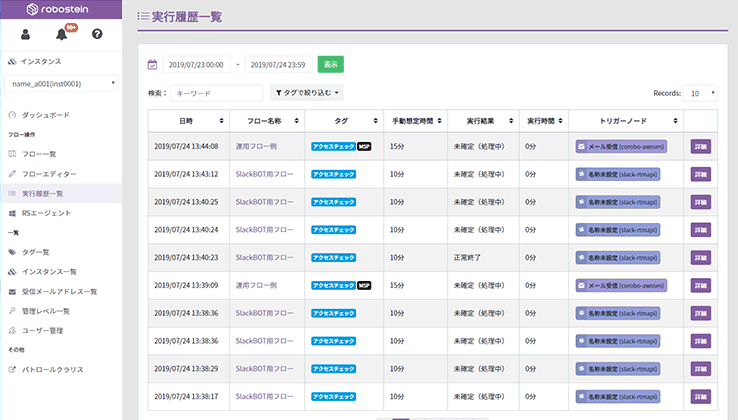Open SlackBOT用フロー link in 13:38:17 row

pyautogui.click(x=264, y=396)
